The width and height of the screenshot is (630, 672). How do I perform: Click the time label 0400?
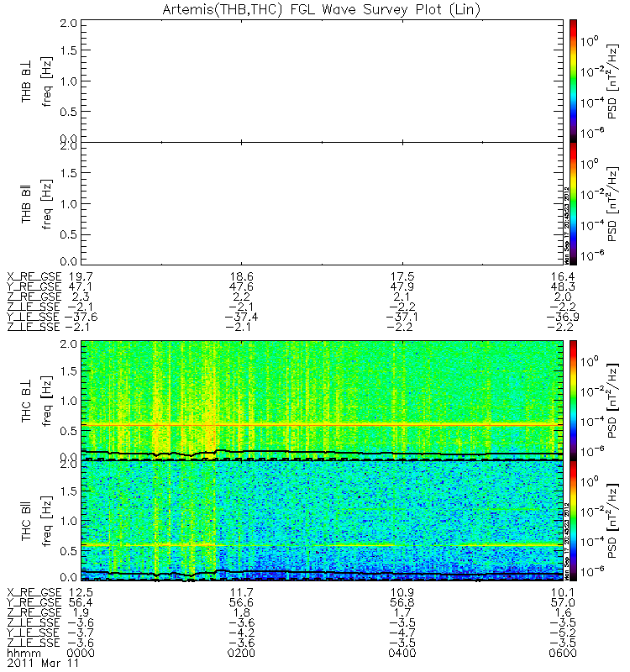point(402,653)
